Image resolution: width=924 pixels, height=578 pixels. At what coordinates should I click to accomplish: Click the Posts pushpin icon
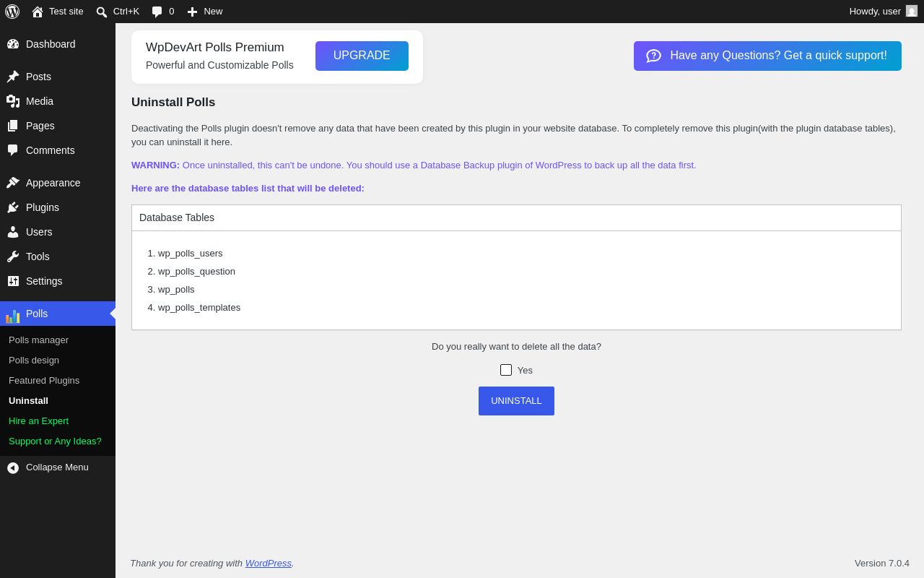pos(13,77)
